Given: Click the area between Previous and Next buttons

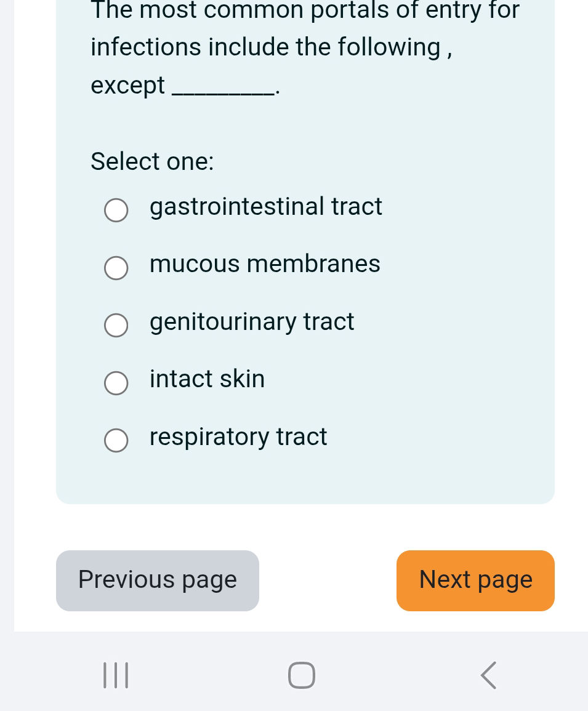Looking at the screenshot, I should pos(326,579).
